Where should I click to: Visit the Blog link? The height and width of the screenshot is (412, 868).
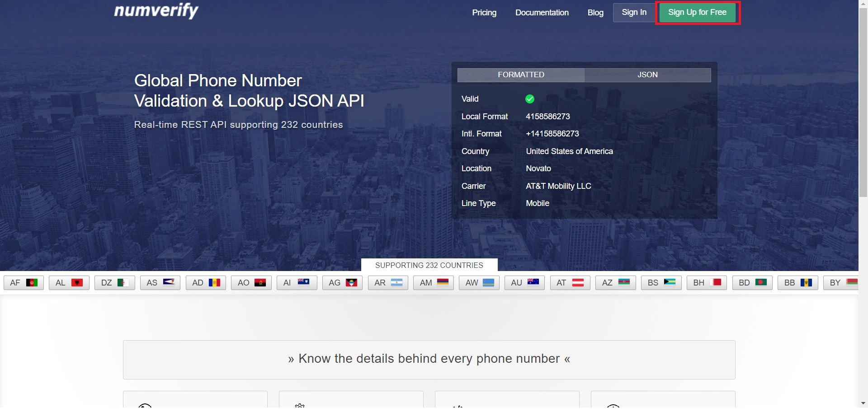coord(595,13)
